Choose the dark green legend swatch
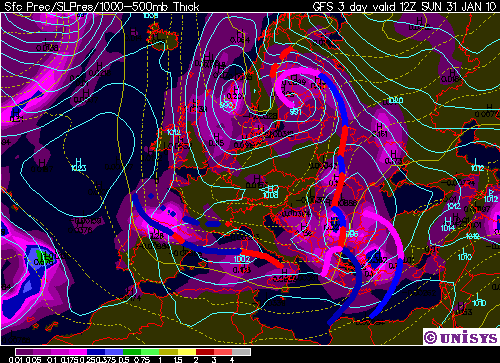Image resolution: width=500 pixels, height=363 pixels. point(133,352)
